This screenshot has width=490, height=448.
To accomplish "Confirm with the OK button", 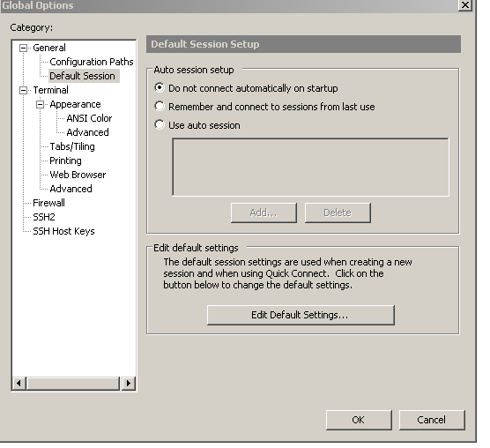I will 359,420.
